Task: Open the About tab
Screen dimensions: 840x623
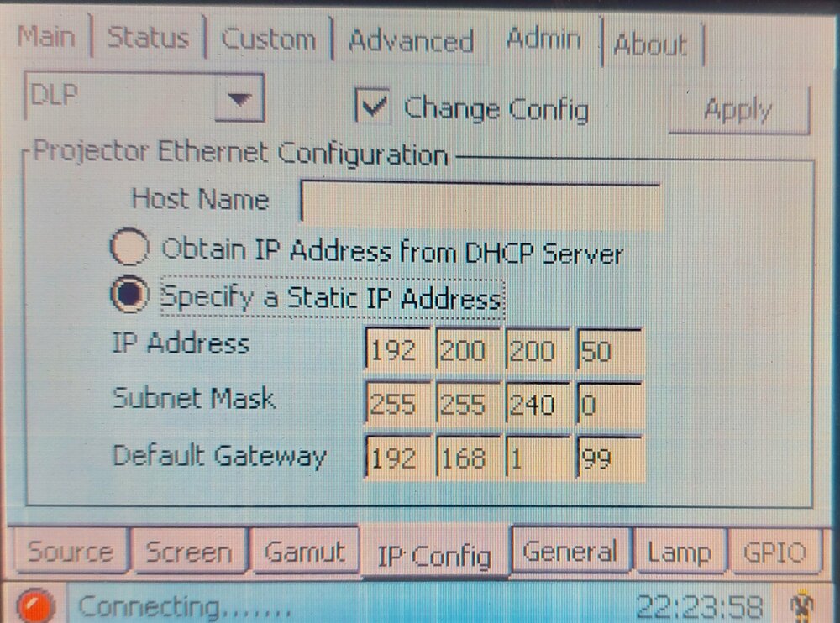Action: click(650, 44)
